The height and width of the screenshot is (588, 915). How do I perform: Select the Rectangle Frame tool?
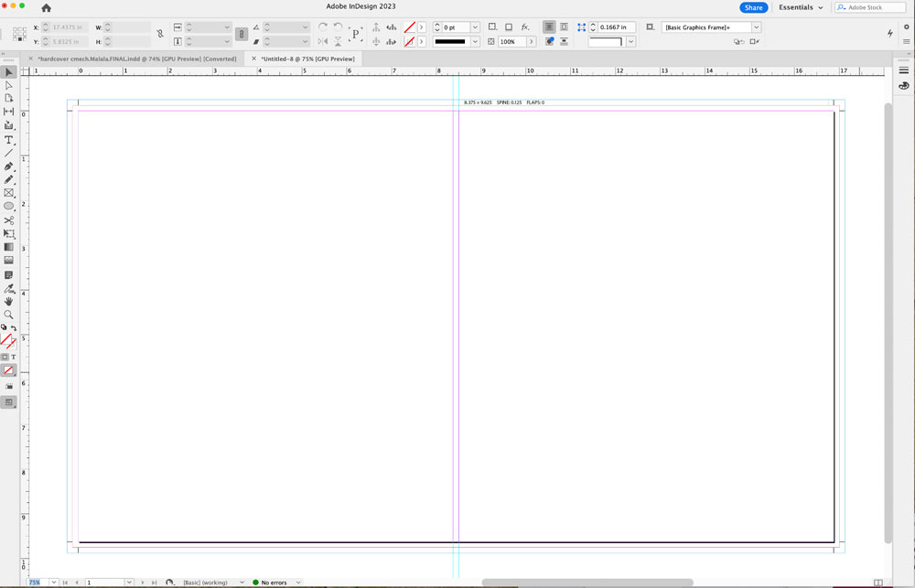pyautogui.click(x=8, y=193)
